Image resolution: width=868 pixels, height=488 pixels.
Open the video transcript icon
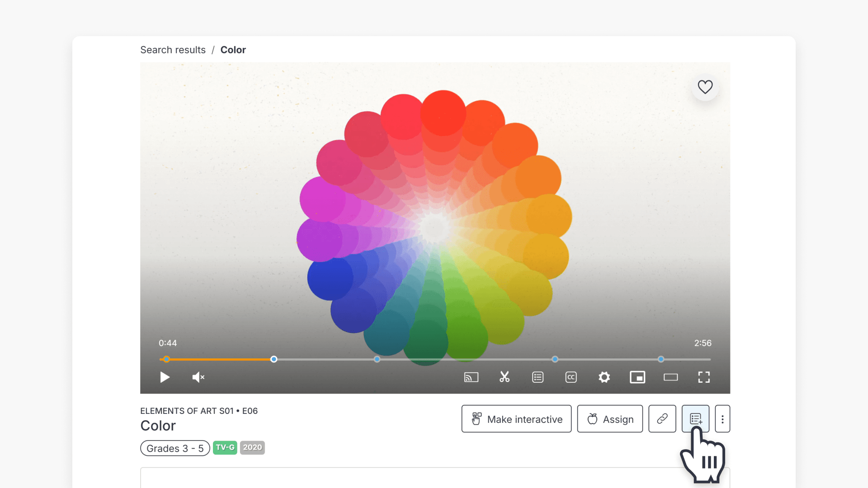[x=538, y=377]
